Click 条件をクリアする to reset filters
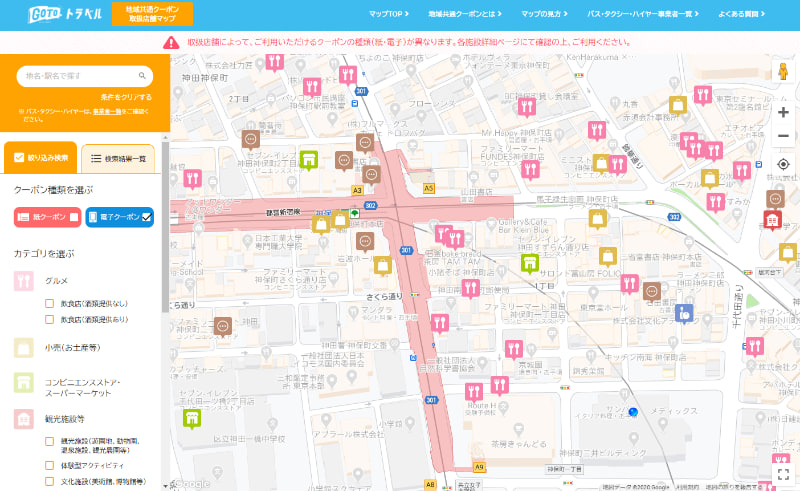Image resolution: width=800 pixels, height=491 pixels. pyautogui.click(x=126, y=97)
